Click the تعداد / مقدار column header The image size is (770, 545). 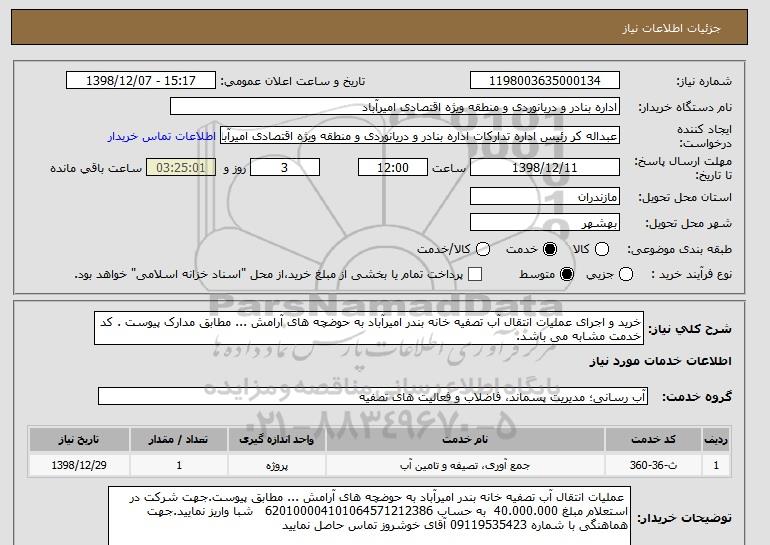point(179,439)
